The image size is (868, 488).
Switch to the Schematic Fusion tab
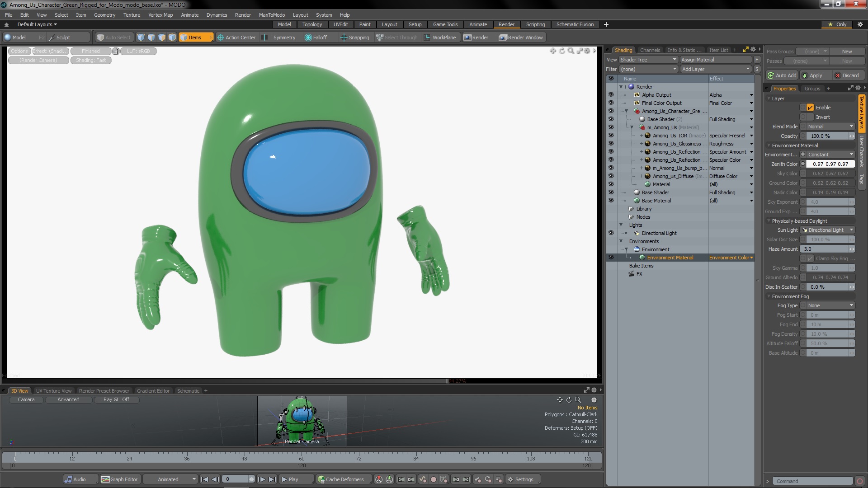[x=575, y=24]
